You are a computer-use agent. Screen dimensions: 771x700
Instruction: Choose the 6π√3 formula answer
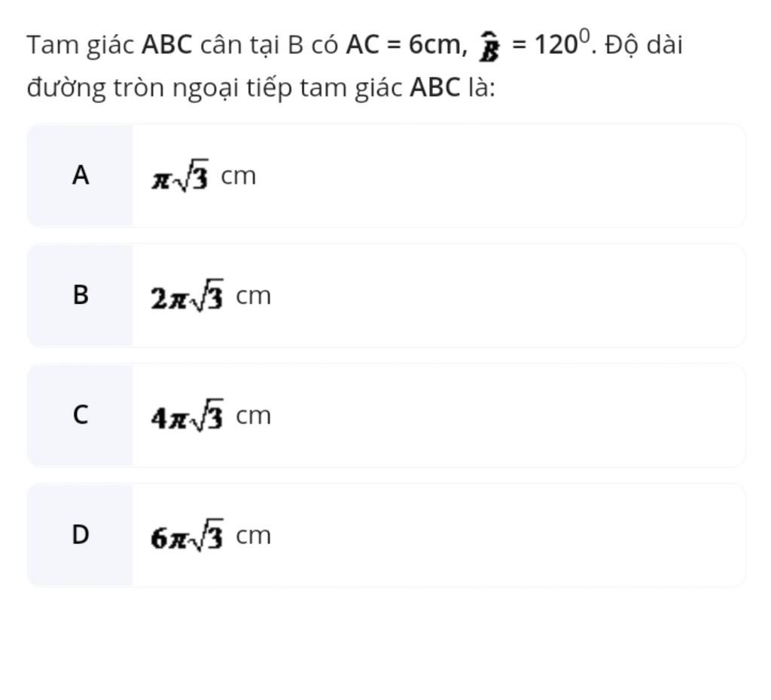(187, 535)
